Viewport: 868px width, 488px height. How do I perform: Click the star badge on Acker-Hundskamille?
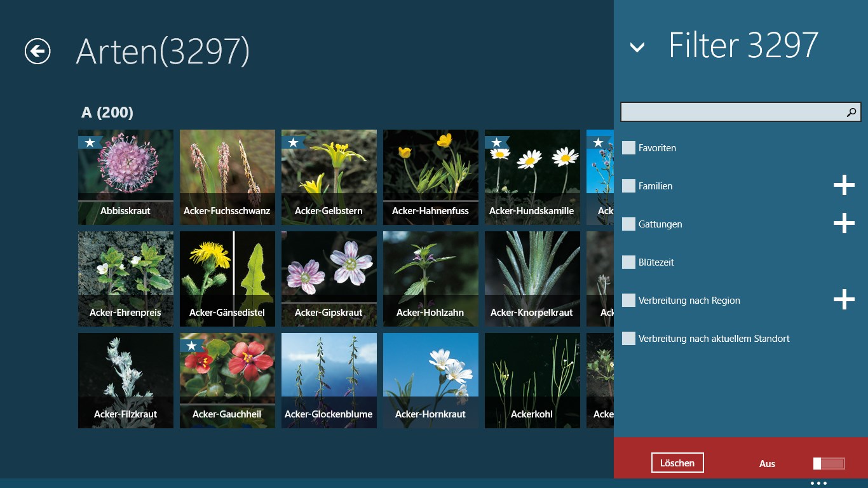click(x=496, y=142)
